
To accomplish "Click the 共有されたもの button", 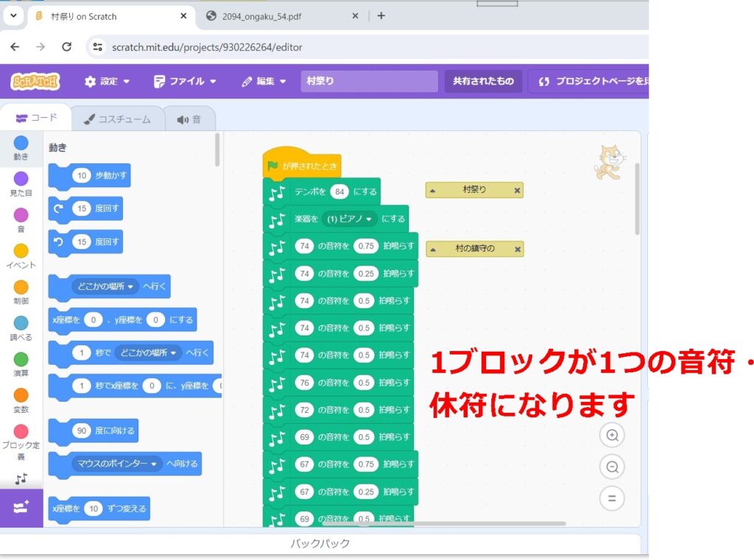I will [x=483, y=81].
